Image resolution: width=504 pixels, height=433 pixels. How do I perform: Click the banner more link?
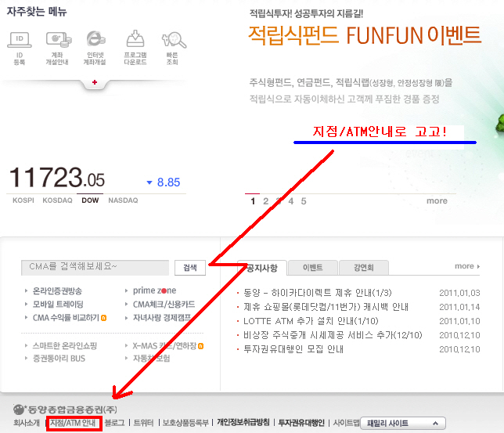point(437,201)
